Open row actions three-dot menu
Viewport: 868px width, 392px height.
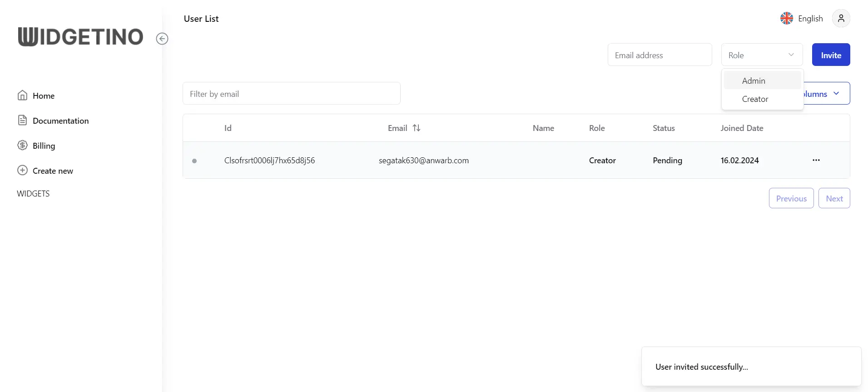(816, 160)
